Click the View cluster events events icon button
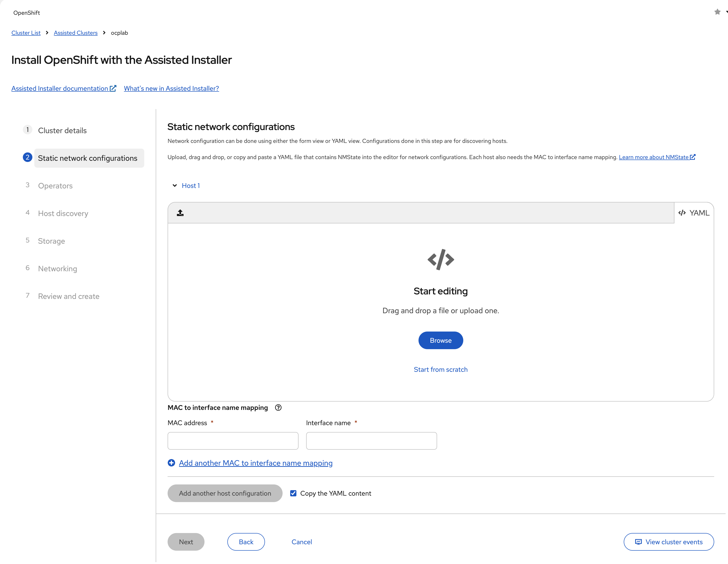Screen dimensions: 728x564 (638, 542)
